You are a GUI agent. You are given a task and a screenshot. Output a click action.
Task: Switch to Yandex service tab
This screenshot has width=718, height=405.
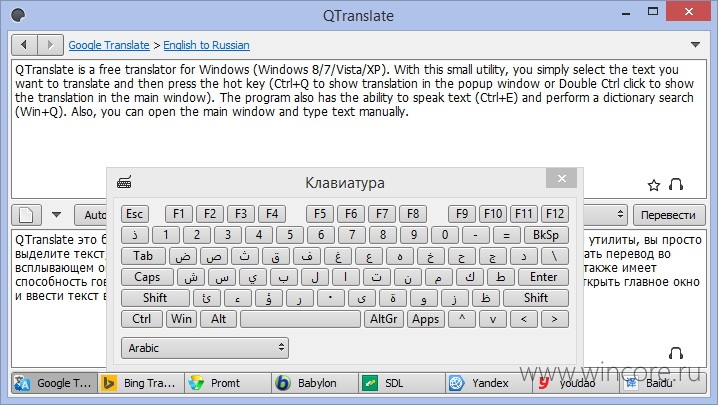pos(489,383)
